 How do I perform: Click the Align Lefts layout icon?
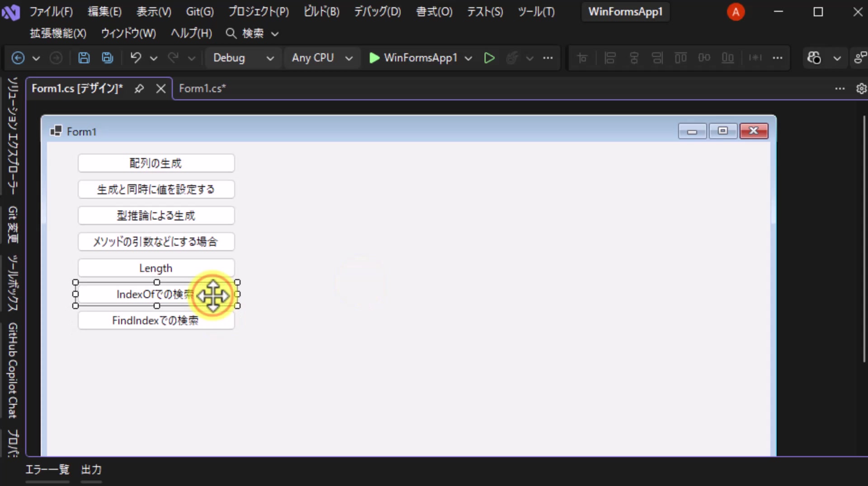(610, 58)
